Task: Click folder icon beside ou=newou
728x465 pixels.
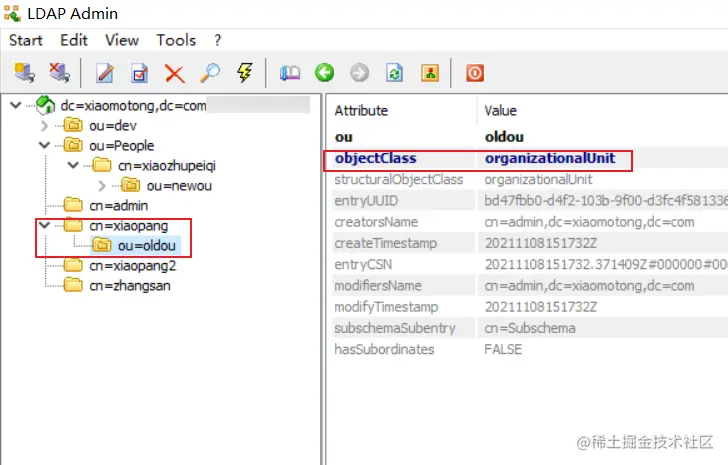Action: 130,185
